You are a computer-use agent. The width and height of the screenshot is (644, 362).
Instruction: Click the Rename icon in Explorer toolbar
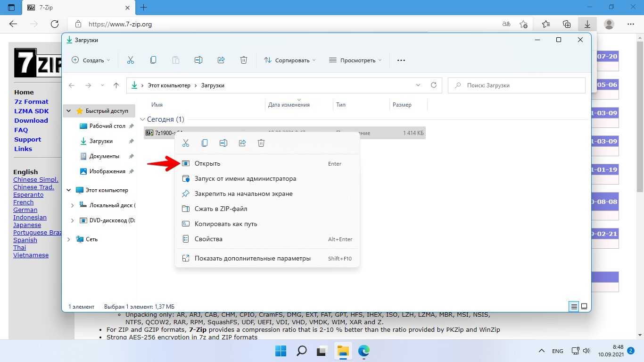coord(198,60)
